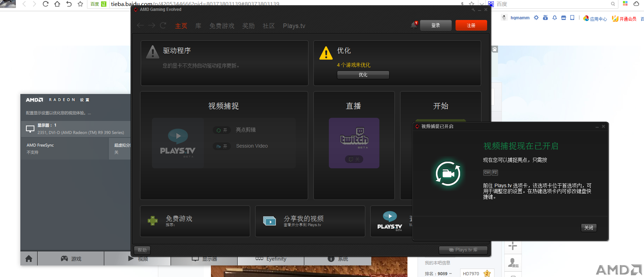Viewport: 644px width, 277px height.
Task: Go forward in AMD Gaming Evolved navigation
Action: [152, 26]
